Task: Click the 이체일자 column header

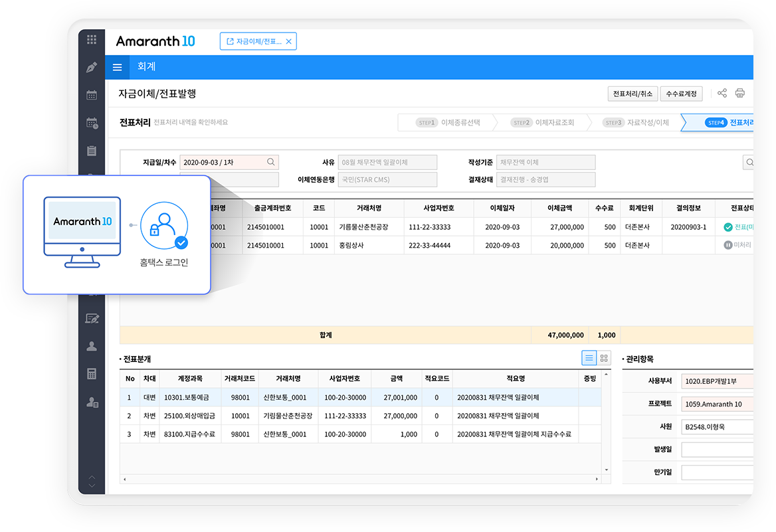Action: tap(502, 209)
